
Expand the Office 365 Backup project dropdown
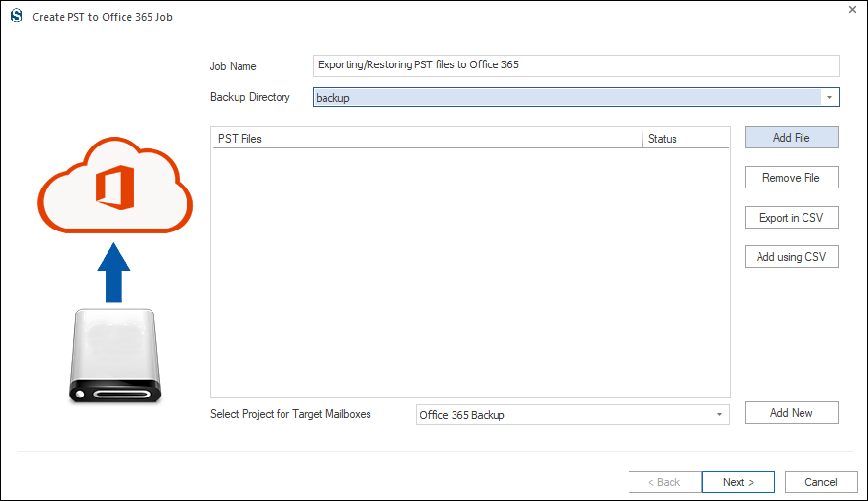[719, 415]
